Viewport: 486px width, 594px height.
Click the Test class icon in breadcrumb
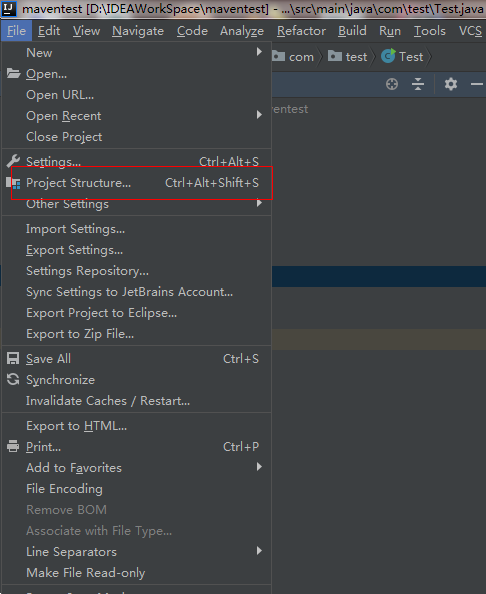tap(388, 56)
